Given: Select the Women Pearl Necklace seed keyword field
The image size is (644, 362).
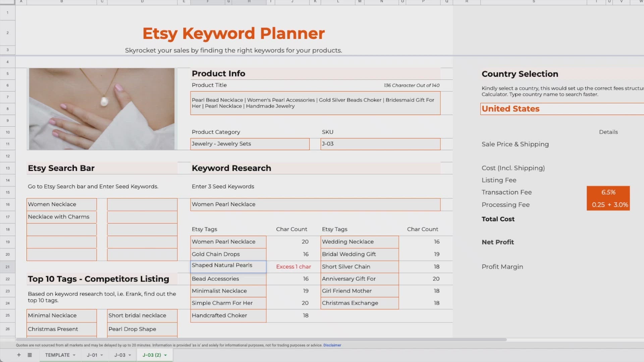Looking at the screenshot, I should coord(315,204).
